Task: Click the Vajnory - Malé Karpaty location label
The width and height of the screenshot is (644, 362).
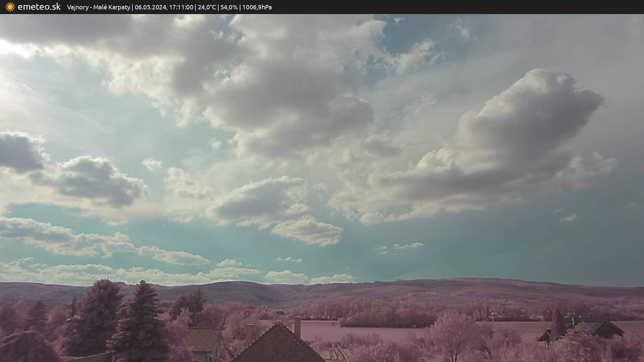Action: tap(98, 7)
